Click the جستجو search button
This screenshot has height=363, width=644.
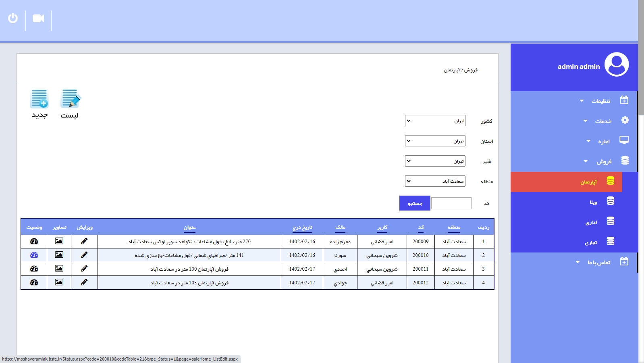pyautogui.click(x=415, y=203)
